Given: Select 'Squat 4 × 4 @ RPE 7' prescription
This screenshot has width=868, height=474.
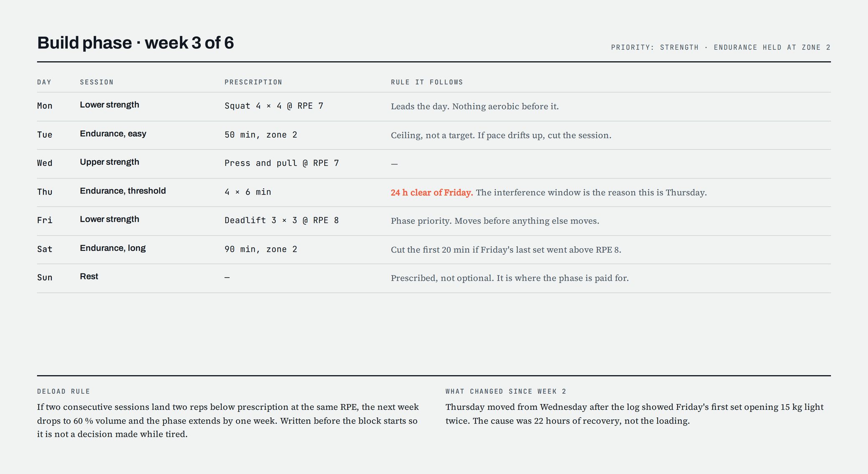Looking at the screenshot, I should [x=274, y=106].
